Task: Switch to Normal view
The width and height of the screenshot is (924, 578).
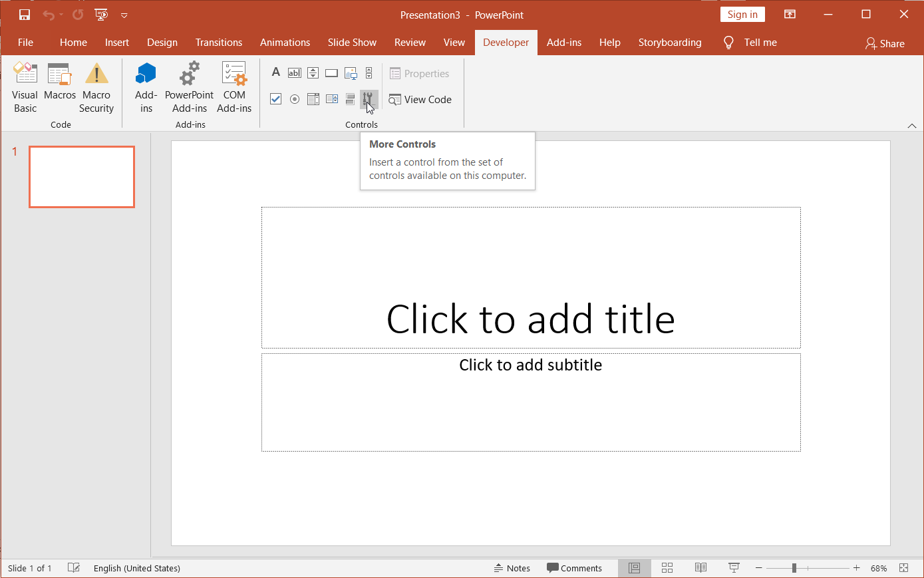Action: coord(635,568)
